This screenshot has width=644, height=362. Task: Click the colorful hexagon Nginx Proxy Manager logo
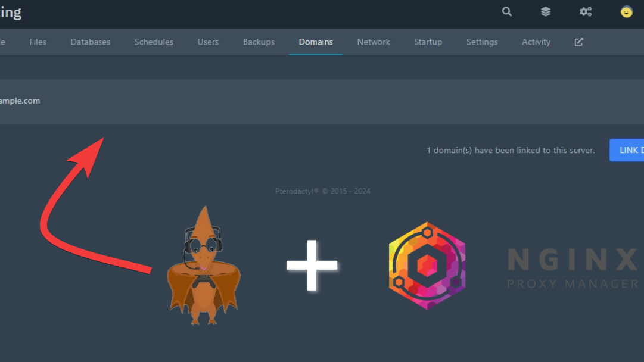427,266
